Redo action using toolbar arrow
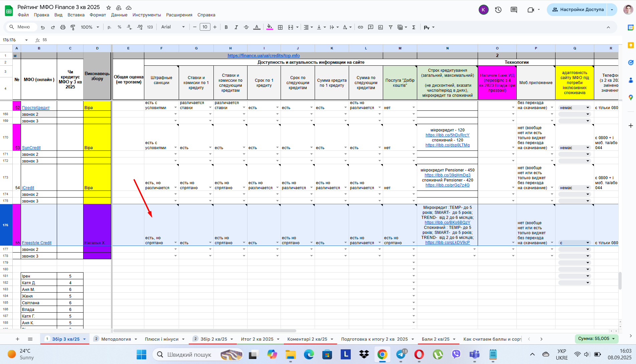This screenshot has width=636, height=364. coord(53,27)
